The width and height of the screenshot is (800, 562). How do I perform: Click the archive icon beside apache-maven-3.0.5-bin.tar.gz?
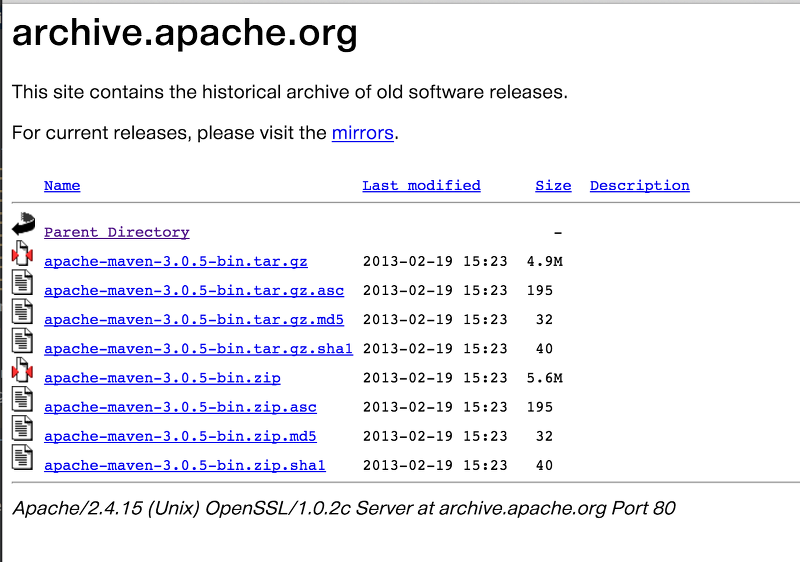click(x=22, y=253)
